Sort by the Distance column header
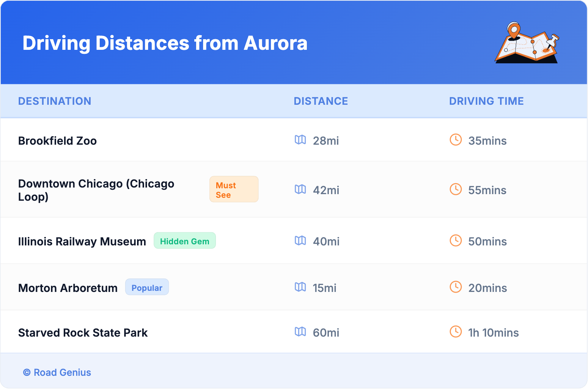This screenshot has height=389, width=588. click(321, 101)
